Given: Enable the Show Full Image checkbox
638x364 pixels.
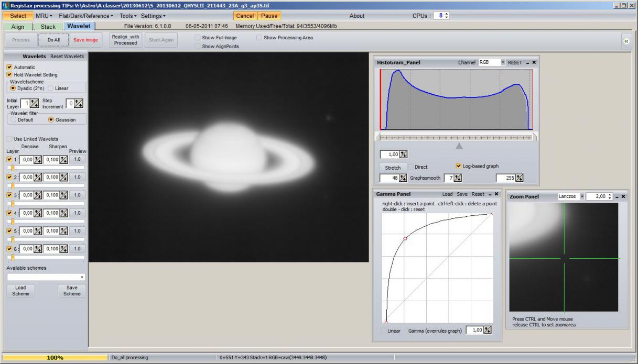Looking at the screenshot, I should coord(197,38).
